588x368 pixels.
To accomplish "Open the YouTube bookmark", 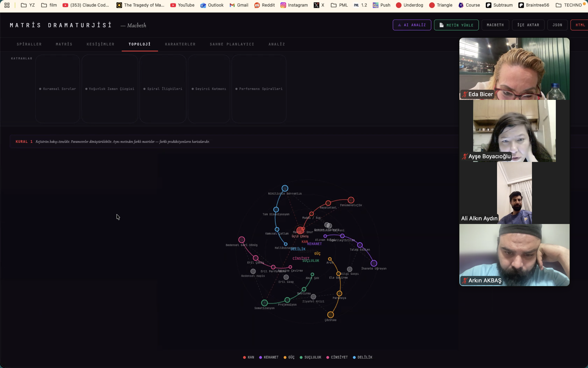I will 182,5.
